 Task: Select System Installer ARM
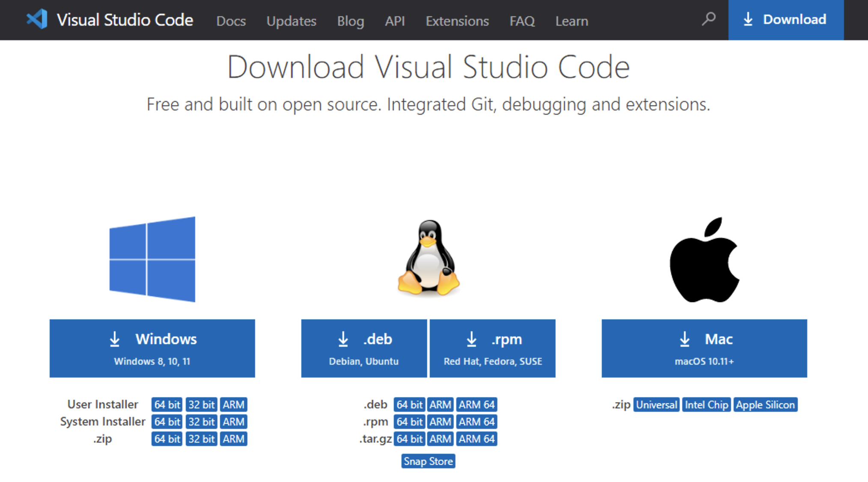click(234, 422)
